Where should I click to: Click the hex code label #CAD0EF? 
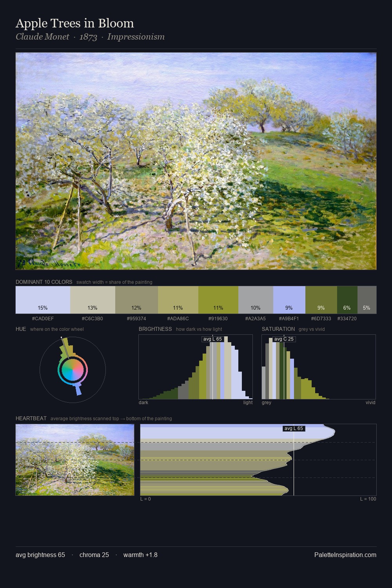43,319
